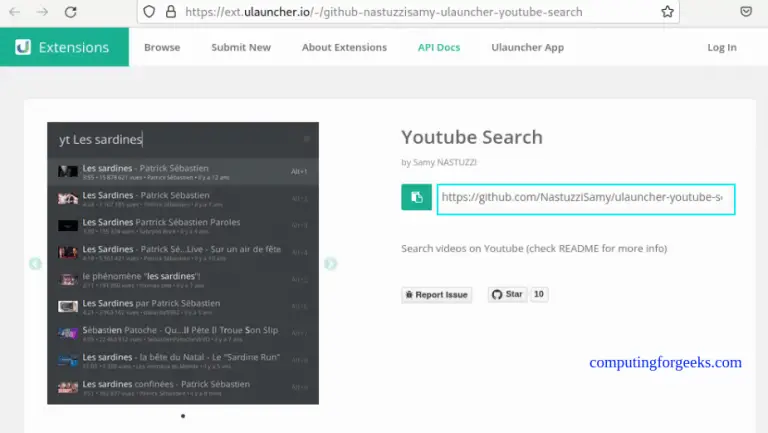Go to the Submit New page
The height and width of the screenshot is (433, 768).
tap(241, 47)
